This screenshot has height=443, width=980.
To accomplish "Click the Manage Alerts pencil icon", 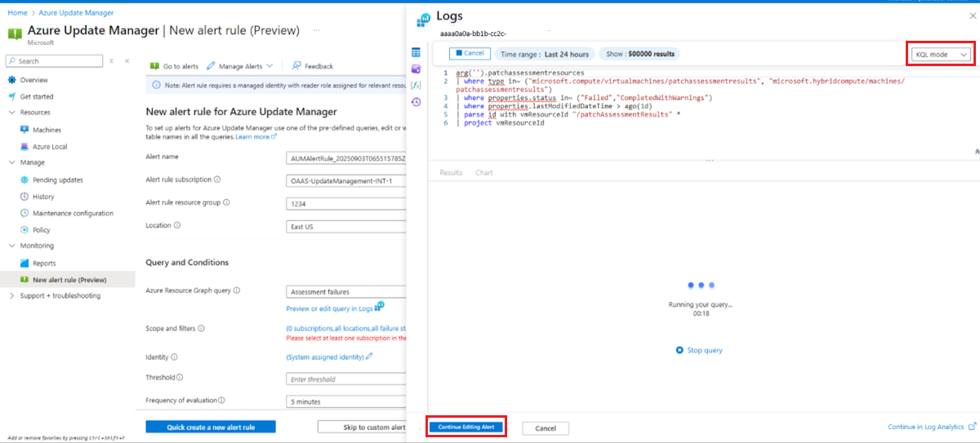I will tap(211, 66).
